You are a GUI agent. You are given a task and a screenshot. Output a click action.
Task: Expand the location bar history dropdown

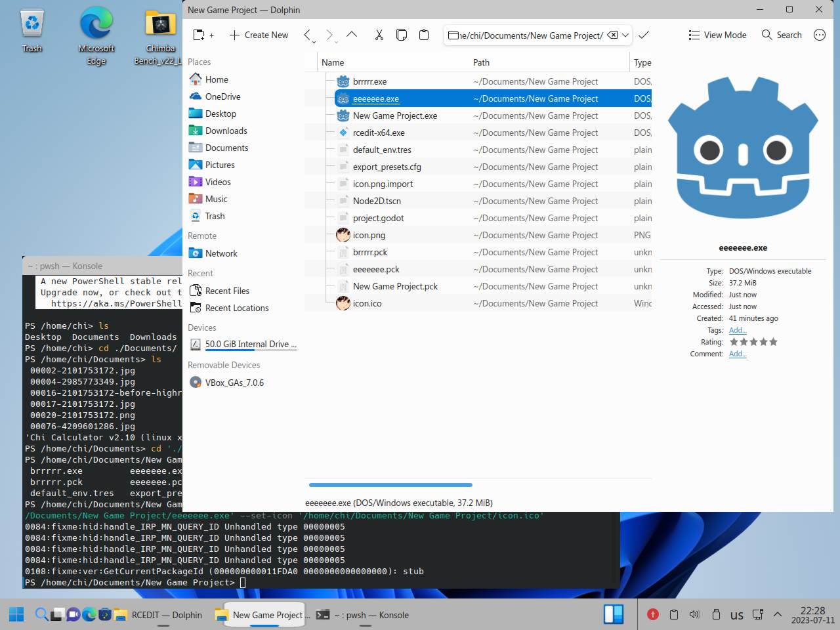coord(625,35)
